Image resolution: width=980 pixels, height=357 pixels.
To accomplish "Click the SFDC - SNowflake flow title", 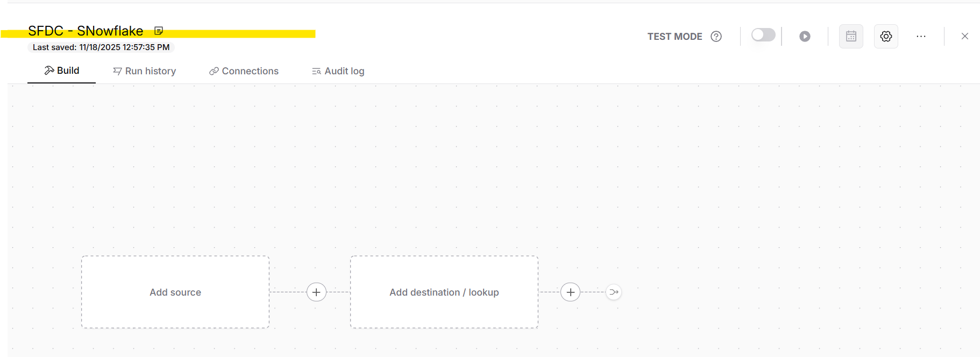I will tap(86, 31).
